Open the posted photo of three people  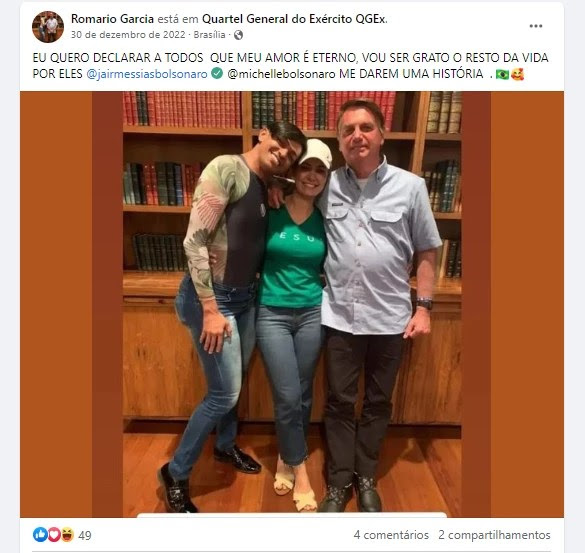pos(292,304)
